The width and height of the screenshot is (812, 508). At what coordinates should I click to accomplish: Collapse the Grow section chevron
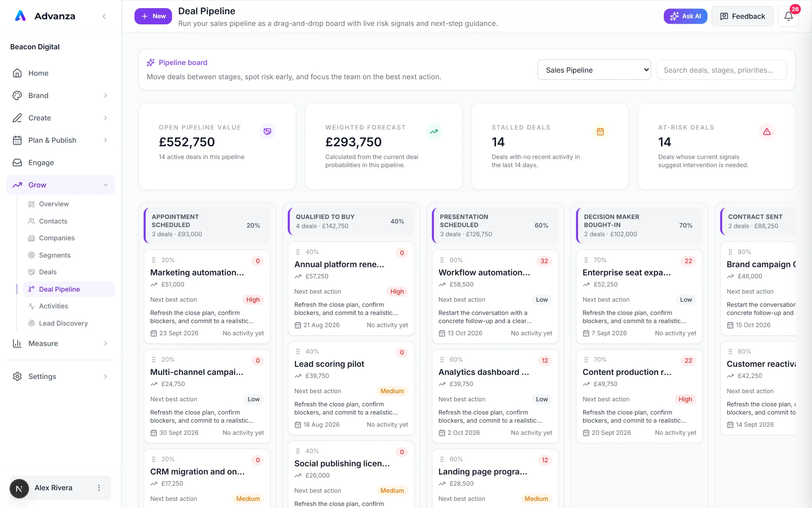(x=106, y=185)
